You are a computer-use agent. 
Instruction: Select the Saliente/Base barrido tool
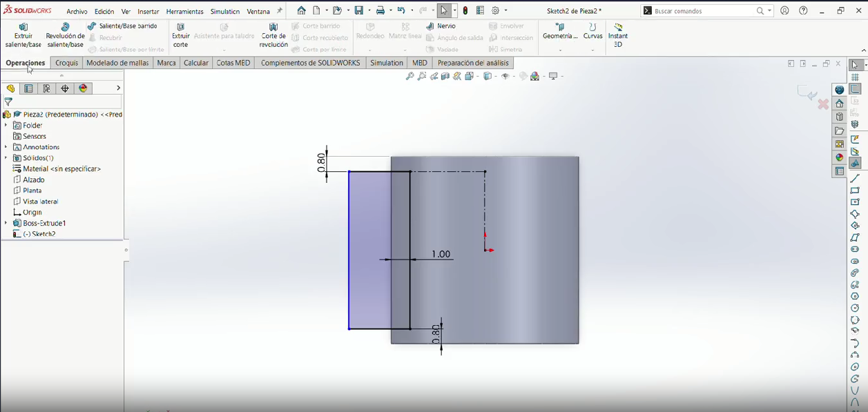pos(122,26)
